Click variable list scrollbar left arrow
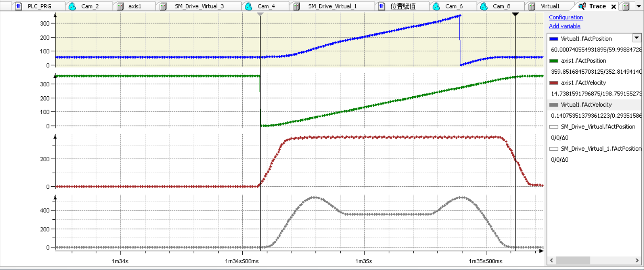The height and width of the screenshot is (270, 644). [x=552, y=260]
